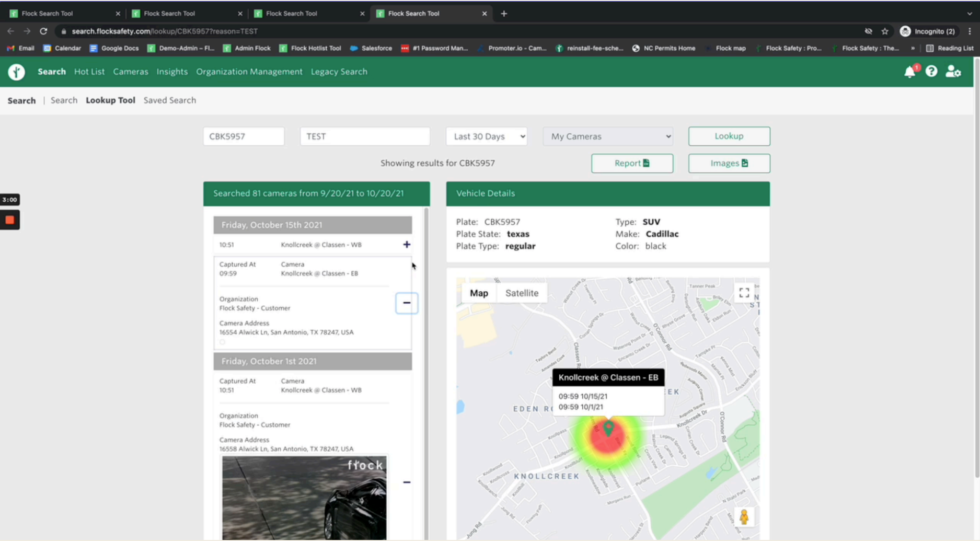Viewport: 980px width, 541px height.
Task: Stop the screen recording
Action: coord(10,220)
